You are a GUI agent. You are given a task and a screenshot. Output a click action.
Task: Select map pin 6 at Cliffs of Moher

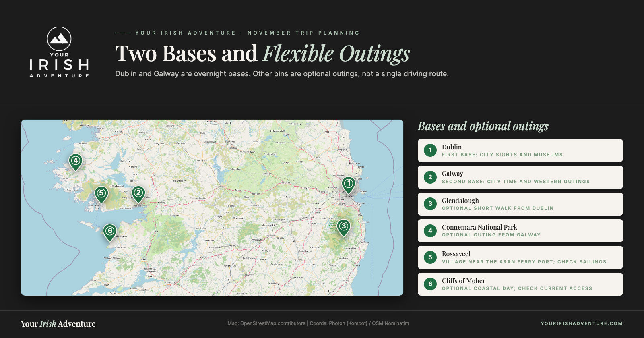[x=110, y=232]
